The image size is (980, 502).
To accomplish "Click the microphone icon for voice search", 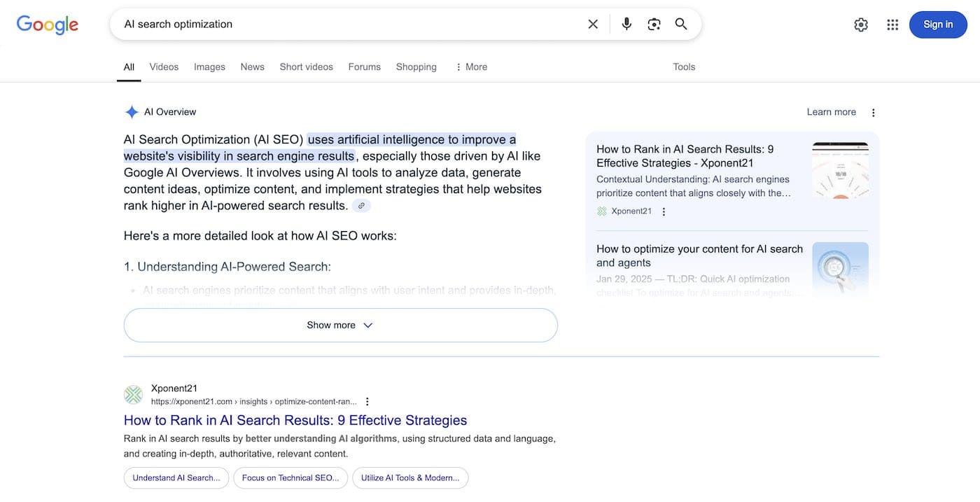I will click(626, 23).
